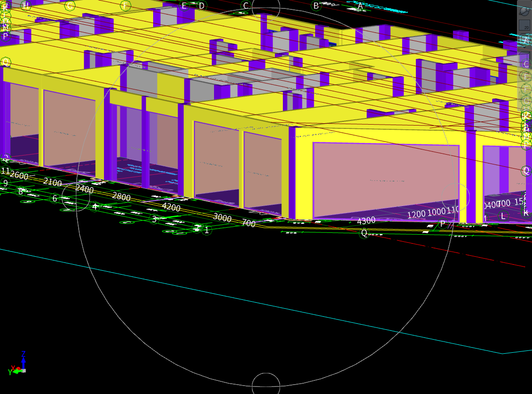Select grid bubble F at the top
This screenshot has height=394, width=532.
click(126, 6)
